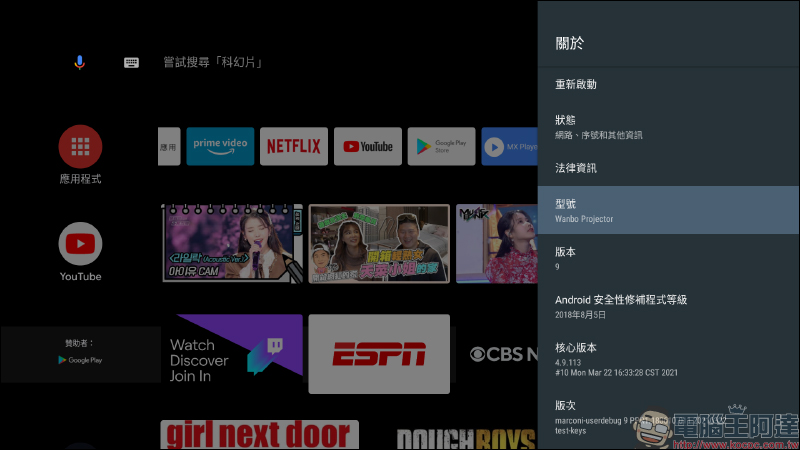Open the Dough Boys poster
The image size is (800, 450).
click(x=466, y=438)
